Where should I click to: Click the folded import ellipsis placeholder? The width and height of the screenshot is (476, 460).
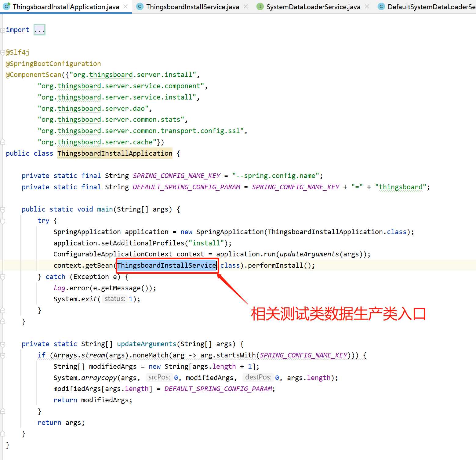pyautogui.click(x=39, y=30)
